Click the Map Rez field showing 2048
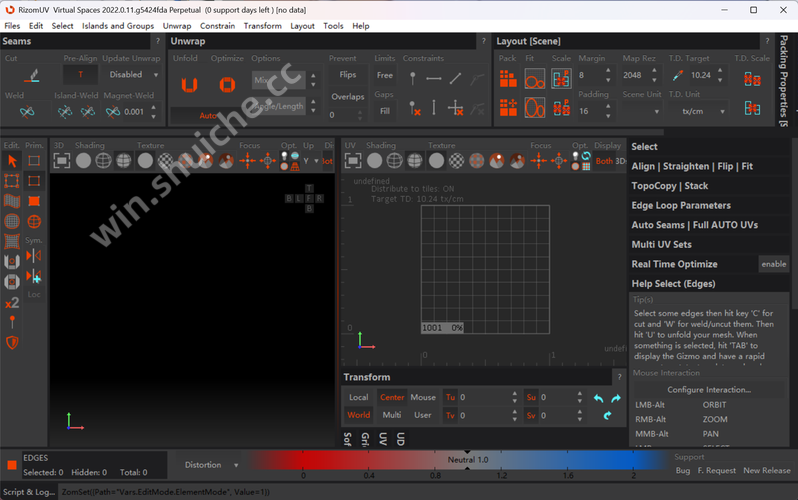The height and width of the screenshot is (500, 798). [x=634, y=75]
